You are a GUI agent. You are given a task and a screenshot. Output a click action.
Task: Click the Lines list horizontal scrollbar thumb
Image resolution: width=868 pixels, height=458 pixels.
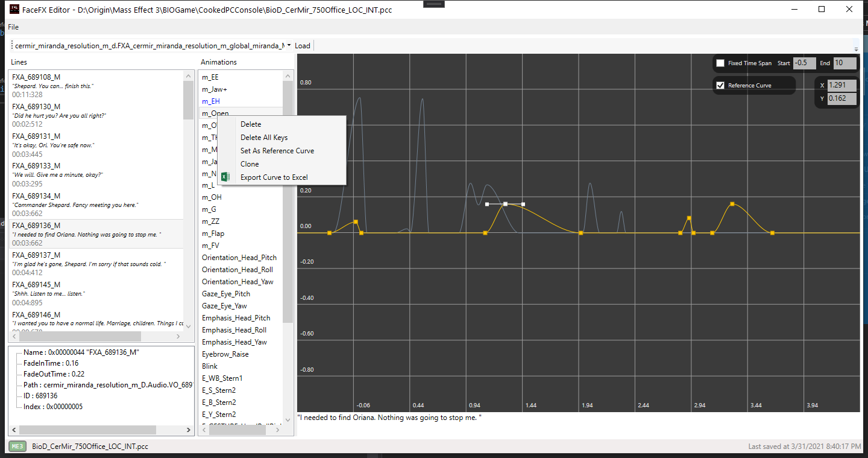pos(80,336)
